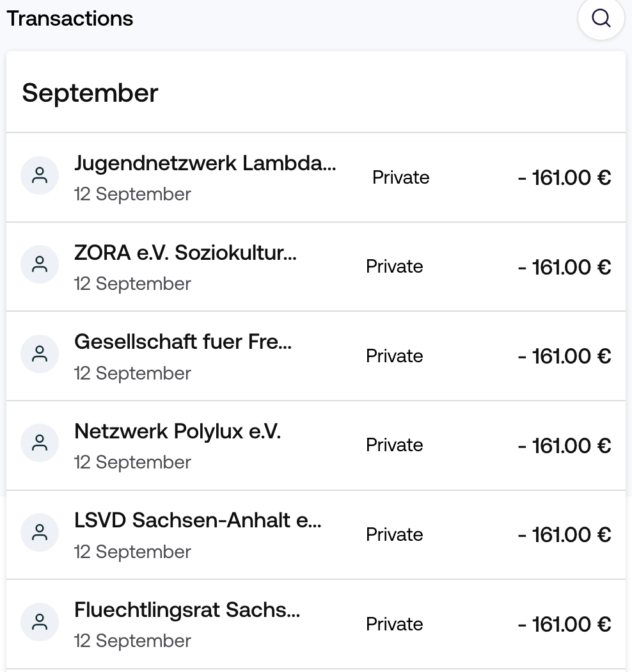Open the Fluechtlingsrat Sachs... transaction
This screenshot has height=672, width=632.
316,625
